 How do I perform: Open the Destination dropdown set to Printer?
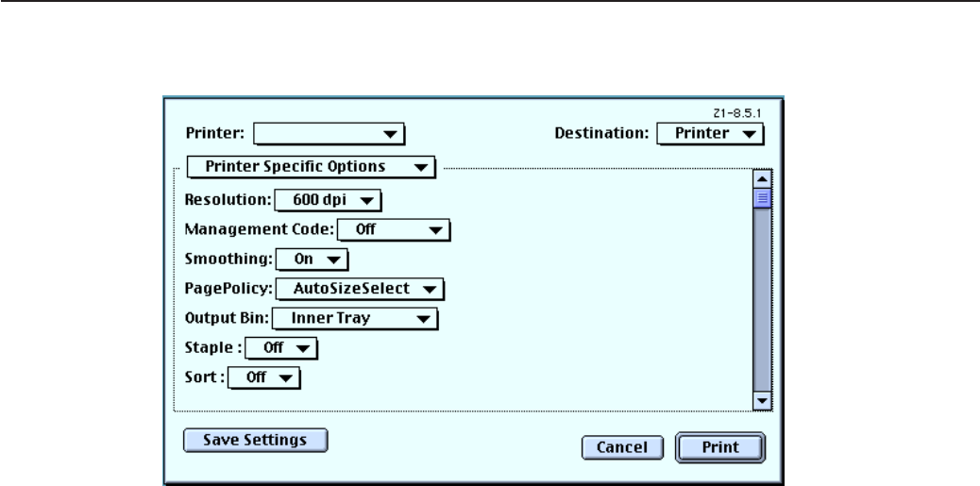(710, 133)
